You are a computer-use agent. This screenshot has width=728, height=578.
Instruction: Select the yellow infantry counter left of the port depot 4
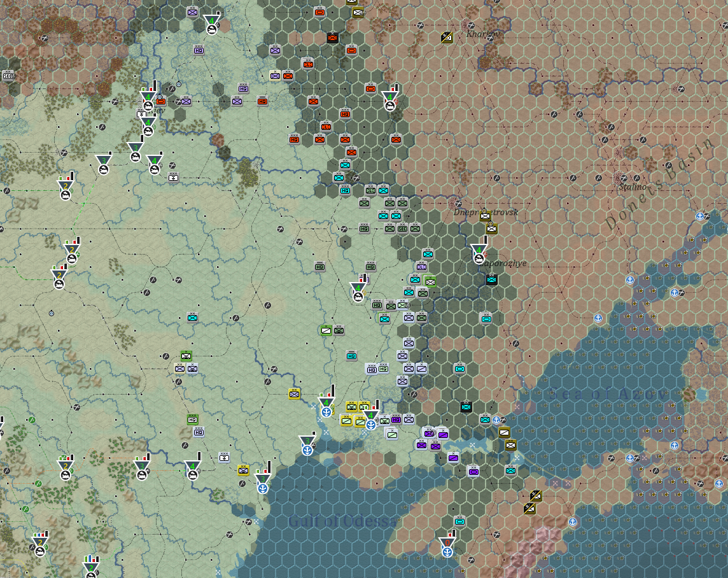coord(295,393)
